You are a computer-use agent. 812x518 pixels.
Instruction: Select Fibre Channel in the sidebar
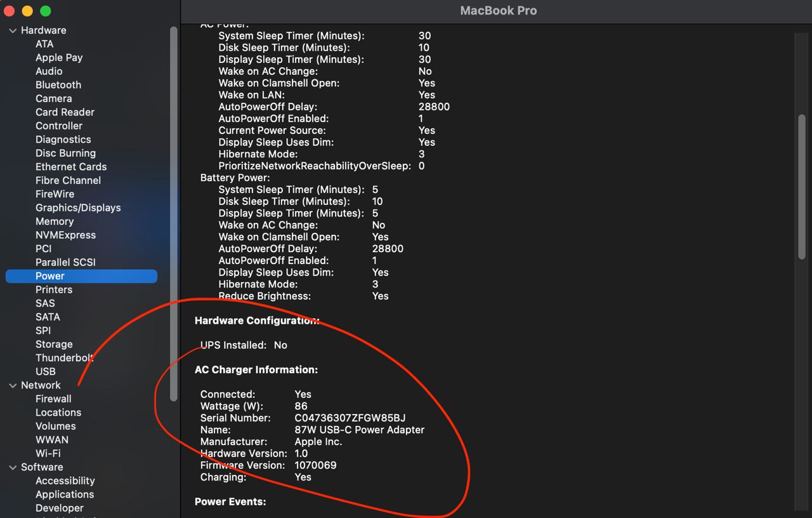68,180
